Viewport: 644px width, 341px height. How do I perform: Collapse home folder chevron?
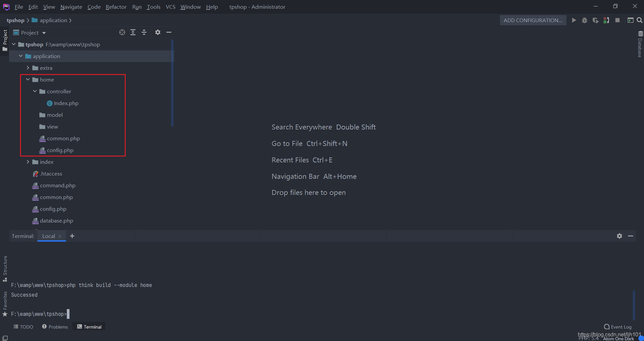28,80
